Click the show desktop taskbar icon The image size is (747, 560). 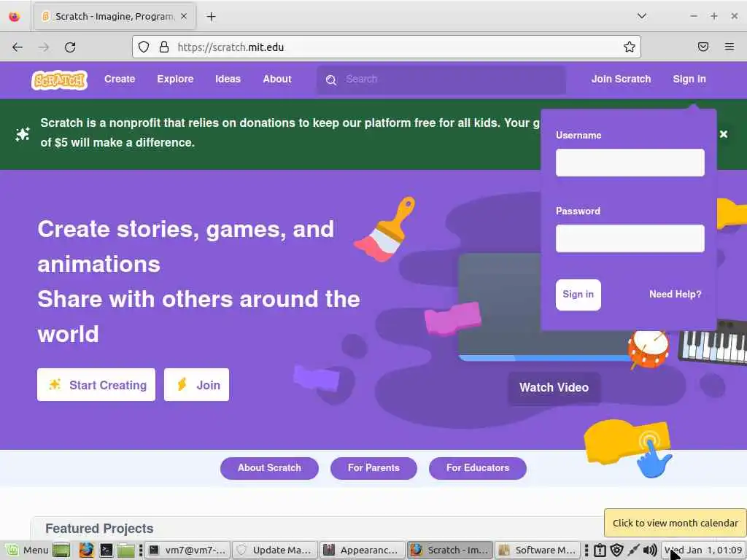click(x=61, y=551)
